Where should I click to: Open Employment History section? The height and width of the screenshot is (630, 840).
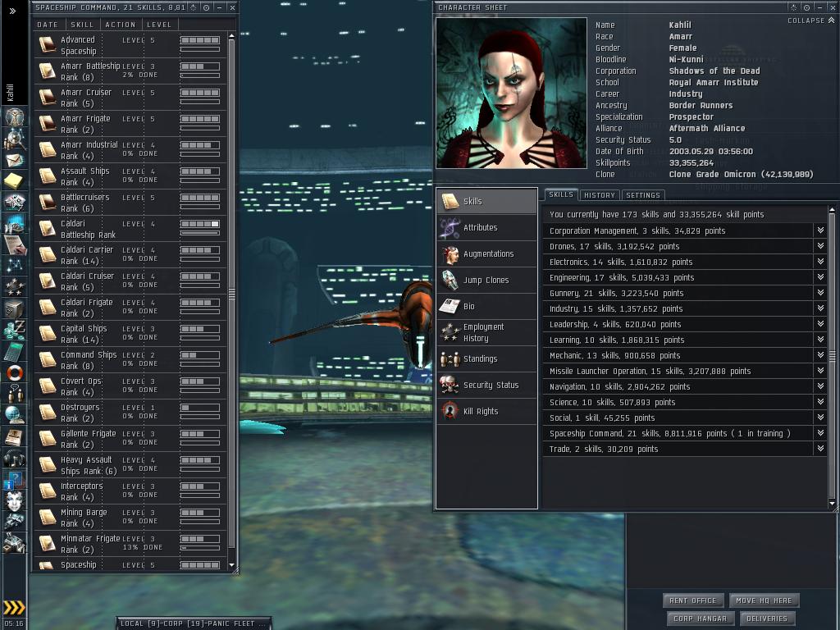point(486,333)
